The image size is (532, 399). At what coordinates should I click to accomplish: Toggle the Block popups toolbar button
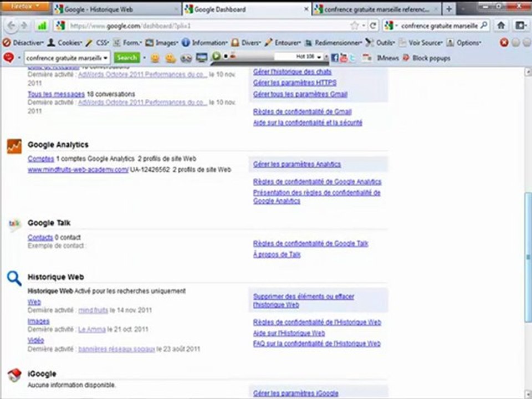(427, 58)
